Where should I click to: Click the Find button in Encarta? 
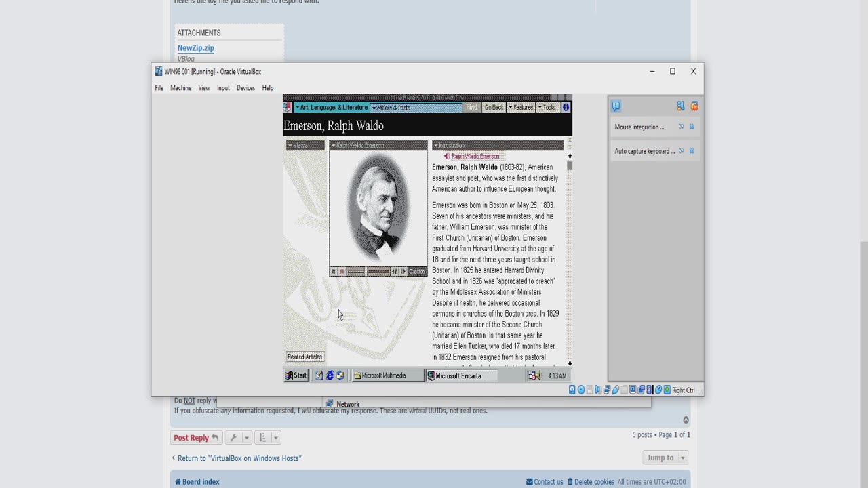tap(472, 107)
